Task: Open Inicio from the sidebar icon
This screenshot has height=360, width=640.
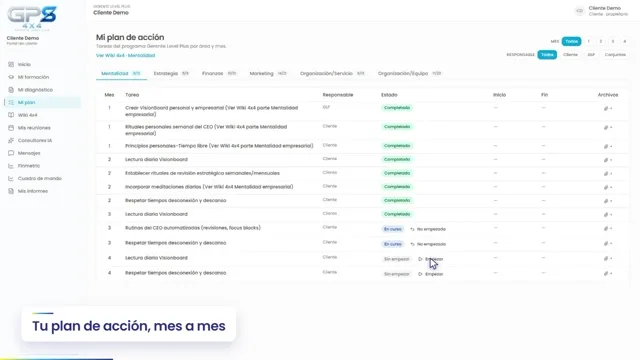Action: 11,64
